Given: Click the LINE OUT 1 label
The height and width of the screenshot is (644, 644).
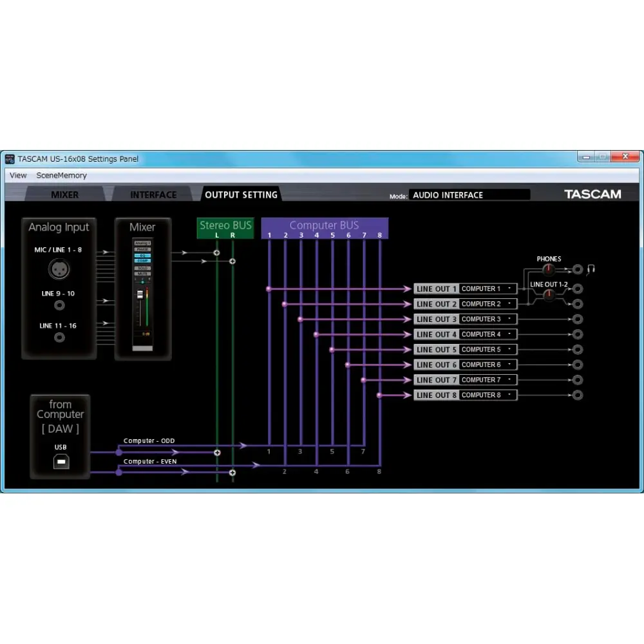Looking at the screenshot, I should pos(437,289).
